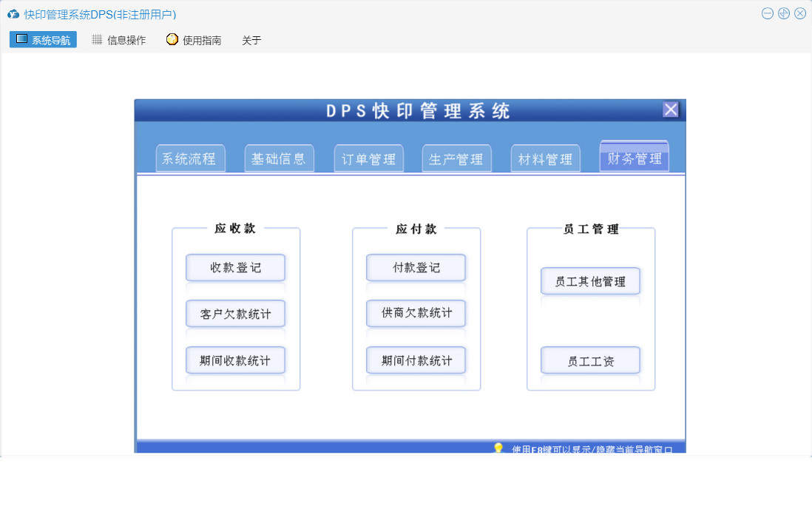Click the 应付款 group label
The width and height of the screenshot is (812, 532).
click(416, 229)
